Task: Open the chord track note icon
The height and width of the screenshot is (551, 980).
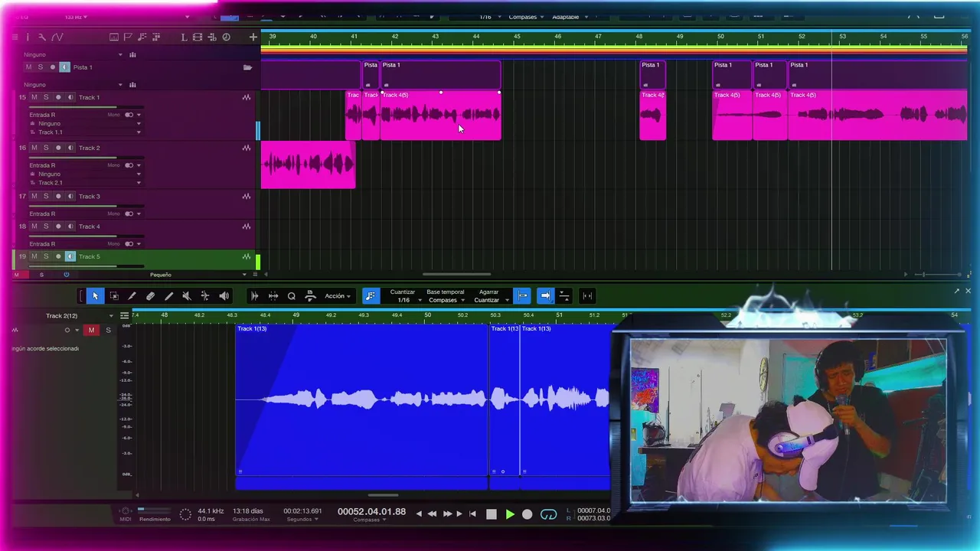Action: pos(142,37)
